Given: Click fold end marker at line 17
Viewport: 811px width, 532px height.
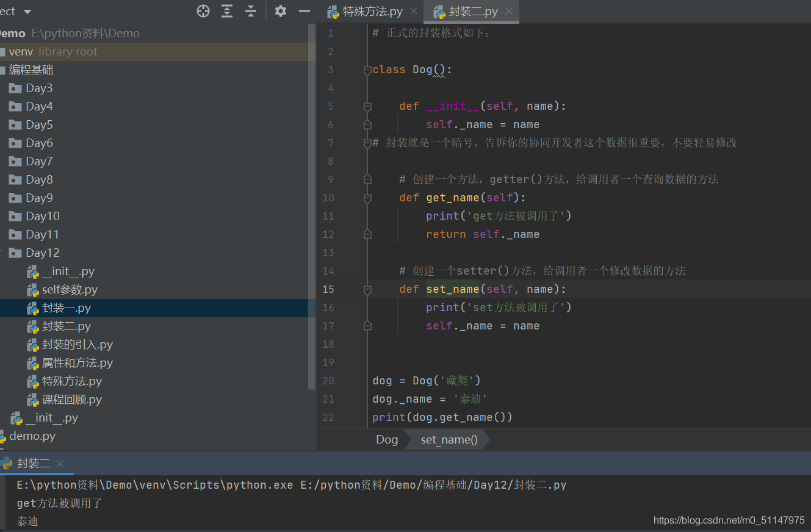Looking at the screenshot, I should click(367, 326).
